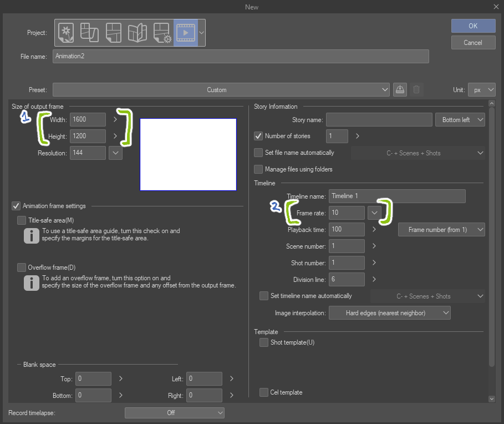Open the Preset dropdown showing Custom
The height and width of the screenshot is (424, 504).
[x=221, y=90]
